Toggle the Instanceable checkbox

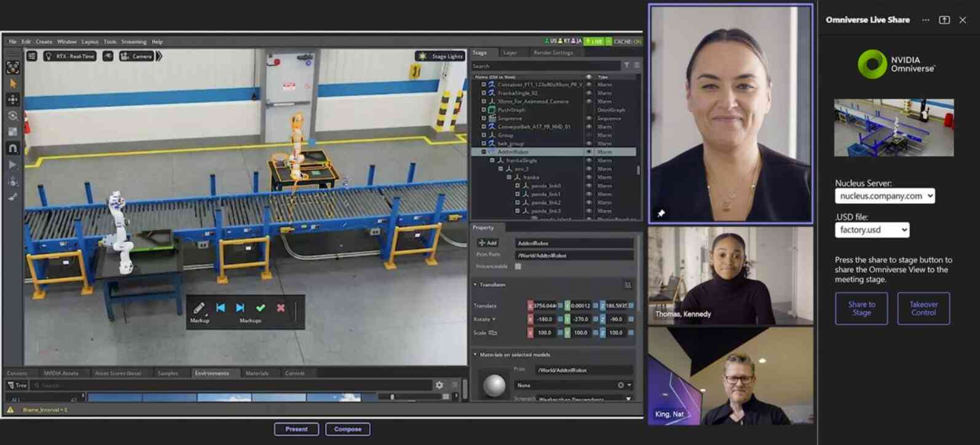click(x=518, y=267)
